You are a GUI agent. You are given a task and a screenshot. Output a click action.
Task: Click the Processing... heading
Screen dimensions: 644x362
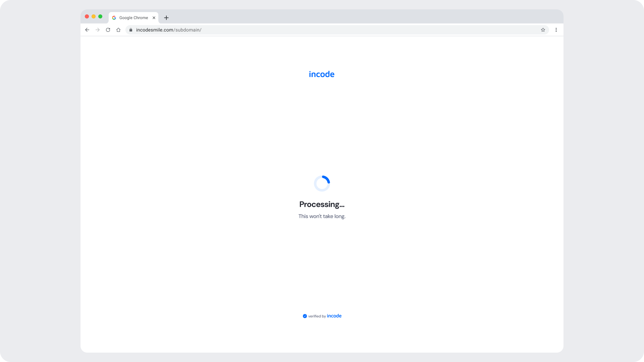click(322, 204)
